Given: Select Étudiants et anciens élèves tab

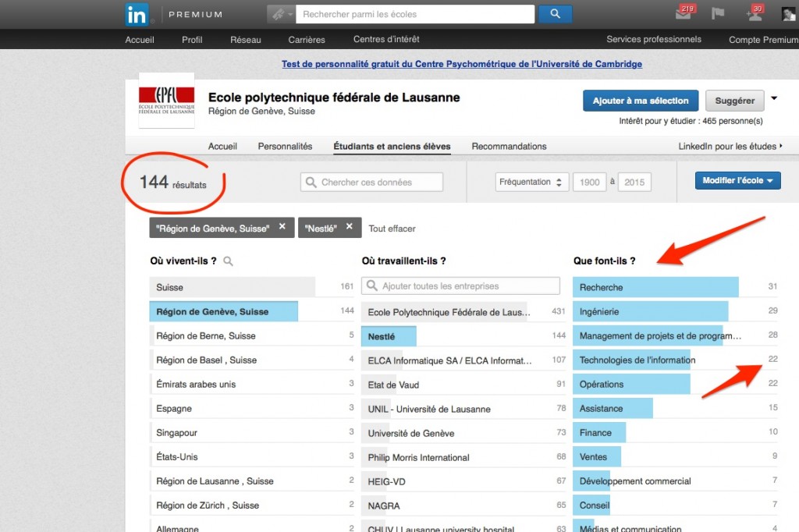Looking at the screenshot, I should coord(392,146).
